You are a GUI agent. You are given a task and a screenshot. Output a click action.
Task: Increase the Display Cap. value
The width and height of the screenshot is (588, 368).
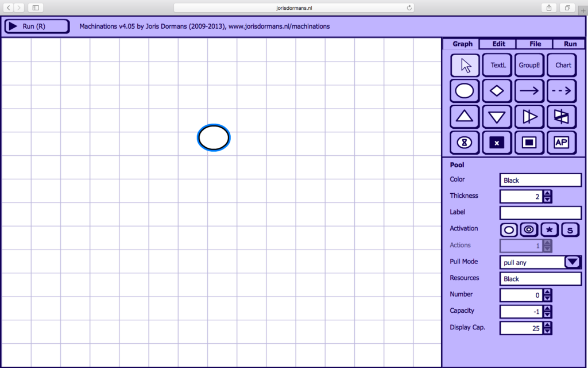547,325
